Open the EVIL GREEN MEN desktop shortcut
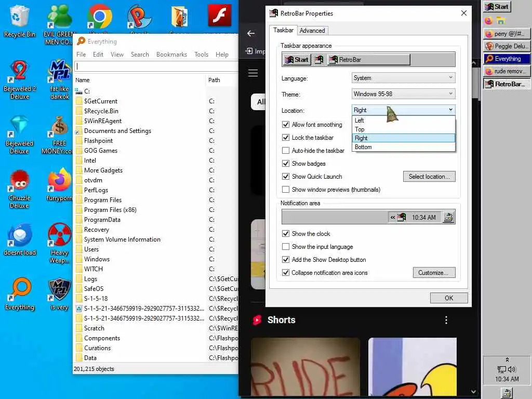 click(59, 24)
